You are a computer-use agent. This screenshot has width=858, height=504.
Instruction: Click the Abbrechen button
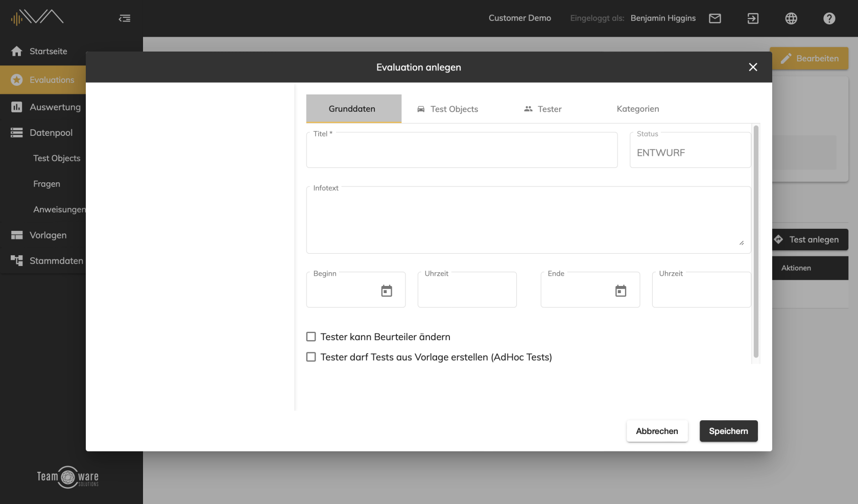pos(657,431)
